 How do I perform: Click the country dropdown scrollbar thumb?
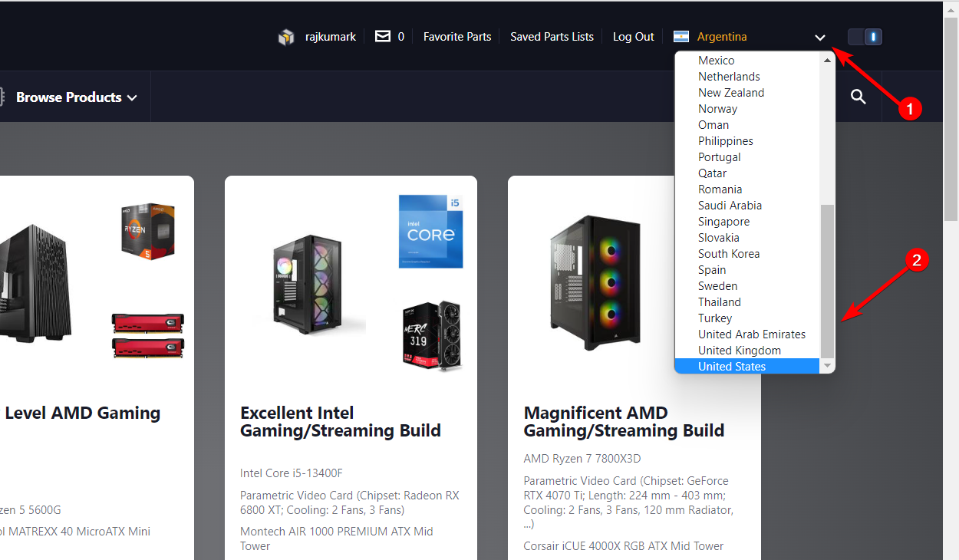click(827, 281)
